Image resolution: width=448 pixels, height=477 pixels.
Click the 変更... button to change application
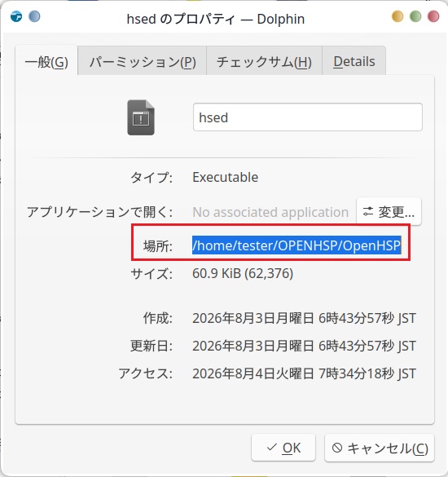[x=389, y=212]
